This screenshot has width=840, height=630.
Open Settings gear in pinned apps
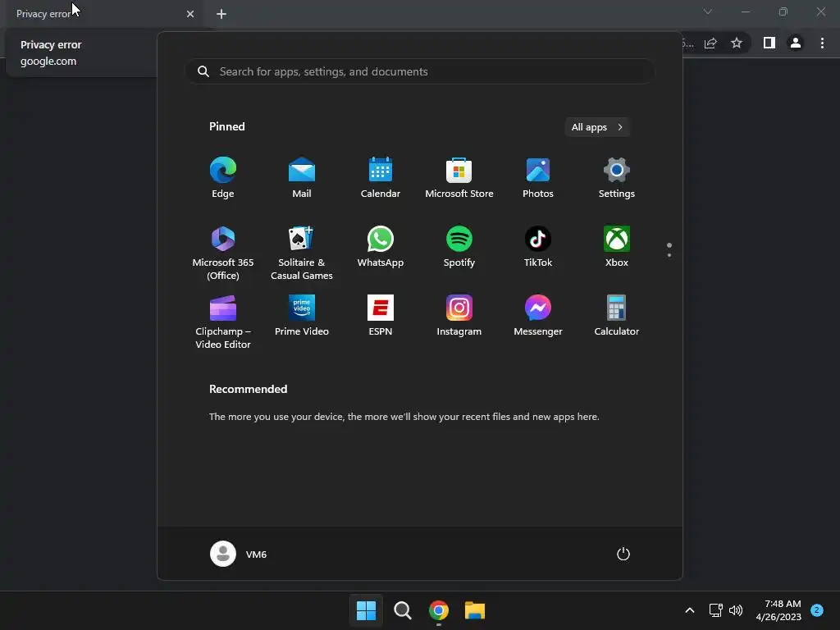click(x=617, y=177)
